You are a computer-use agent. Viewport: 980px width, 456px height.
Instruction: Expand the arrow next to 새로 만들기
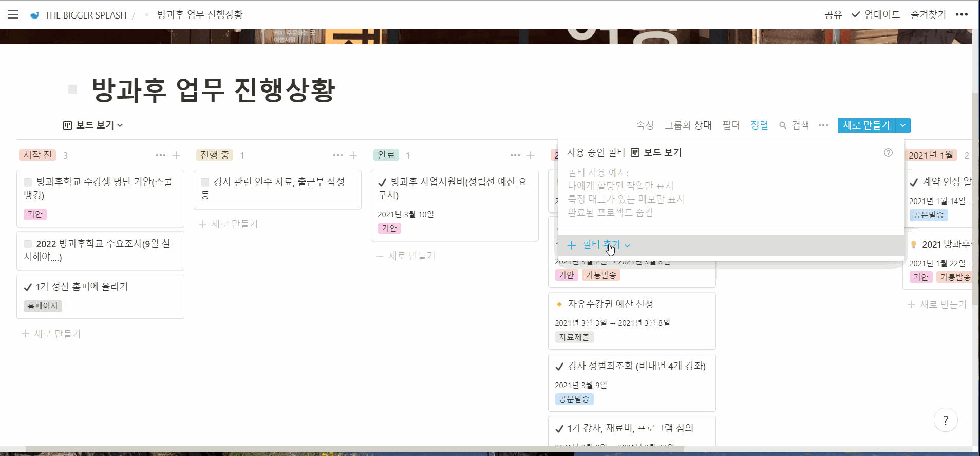pos(903,125)
